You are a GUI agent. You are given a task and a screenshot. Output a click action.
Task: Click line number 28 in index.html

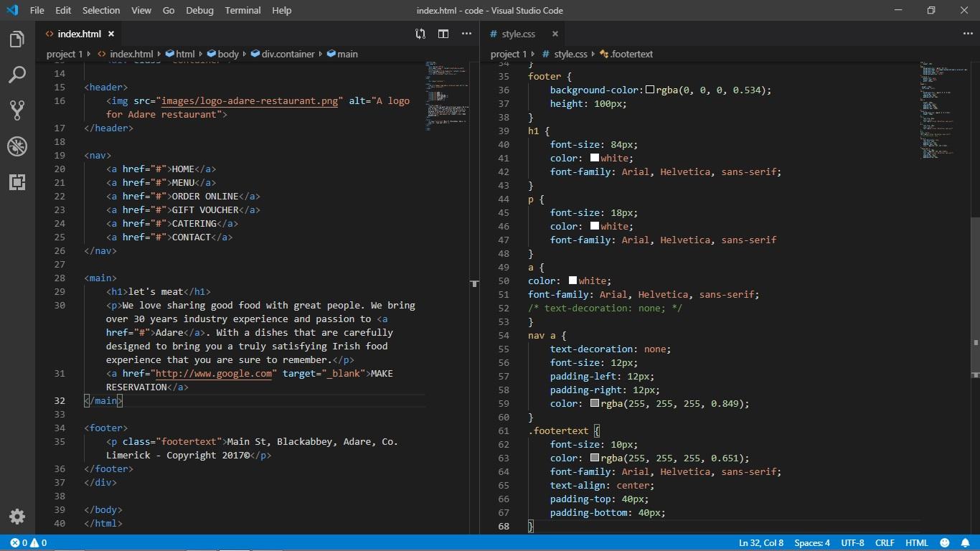click(59, 278)
